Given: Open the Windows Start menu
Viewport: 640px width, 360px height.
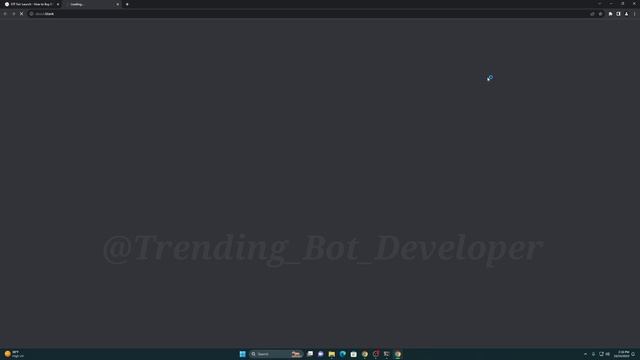Looking at the screenshot, I should [242, 354].
